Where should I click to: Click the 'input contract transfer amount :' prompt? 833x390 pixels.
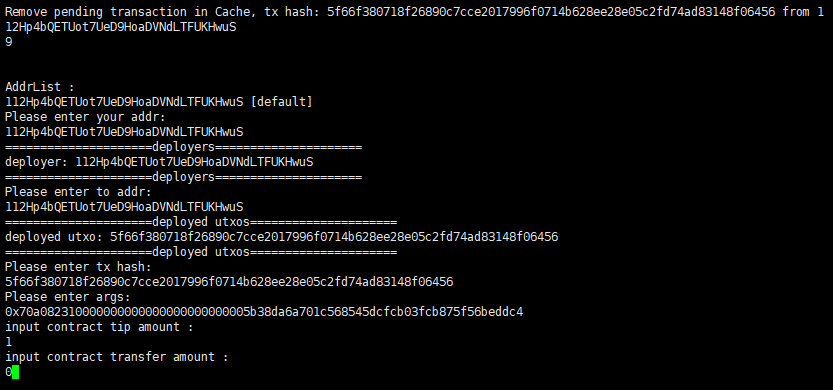(x=117, y=357)
